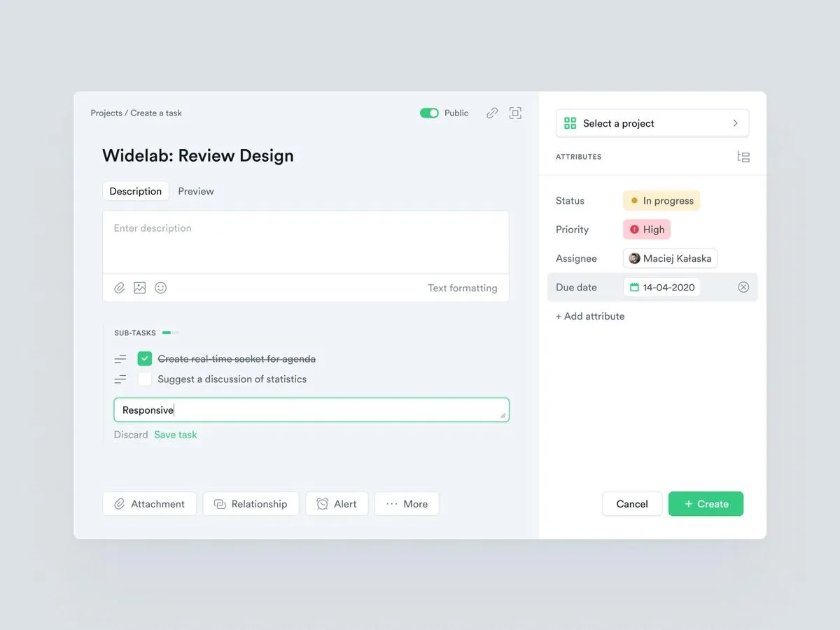Open the Select a project dropdown
The width and height of the screenshot is (840, 630).
[x=652, y=123]
